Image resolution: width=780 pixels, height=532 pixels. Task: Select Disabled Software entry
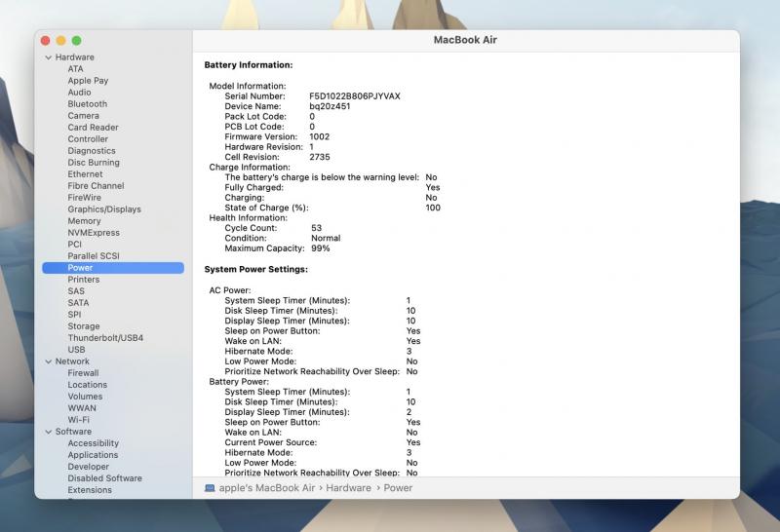pyautogui.click(x=105, y=478)
